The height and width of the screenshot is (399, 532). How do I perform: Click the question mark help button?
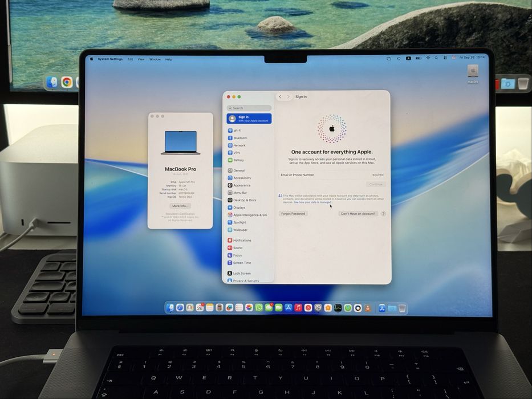[383, 214]
